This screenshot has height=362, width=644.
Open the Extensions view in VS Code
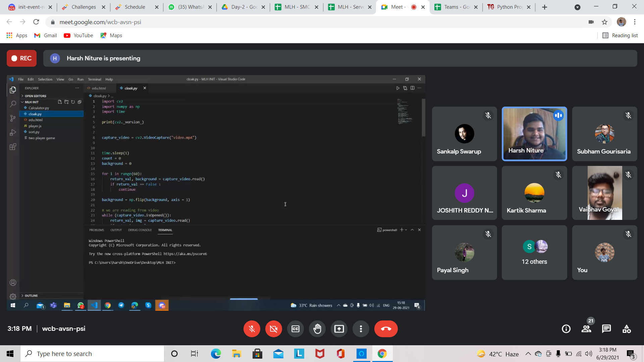(x=13, y=146)
